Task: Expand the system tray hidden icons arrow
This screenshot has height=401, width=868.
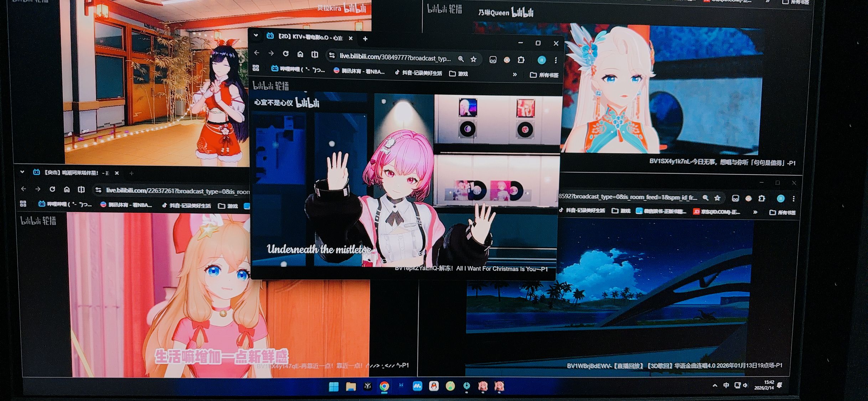Action: click(x=715, y=386)
